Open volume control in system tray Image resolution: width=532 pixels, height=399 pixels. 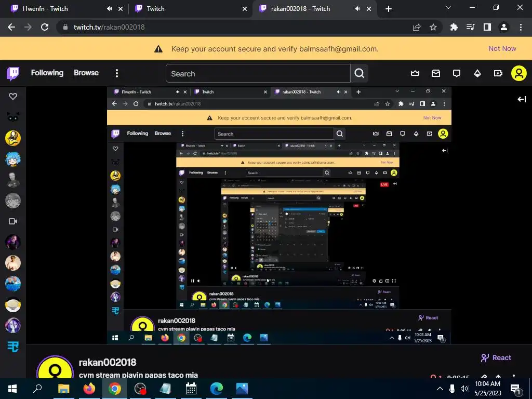[464, 389]
